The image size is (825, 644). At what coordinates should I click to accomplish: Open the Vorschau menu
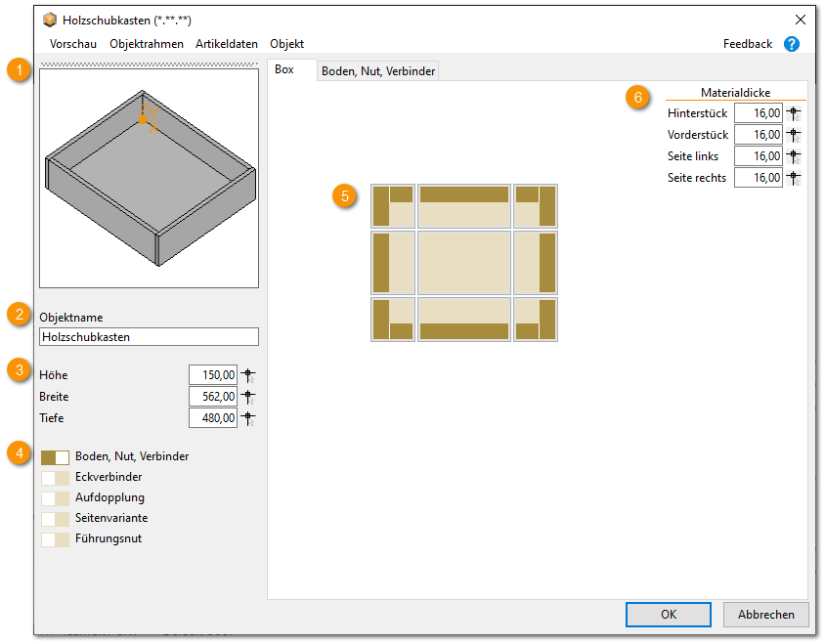pyautogui.click(x=72, y=44)
